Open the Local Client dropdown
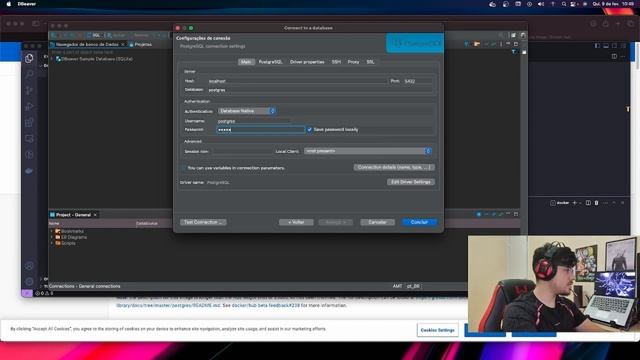 click(x=368, y=151)
